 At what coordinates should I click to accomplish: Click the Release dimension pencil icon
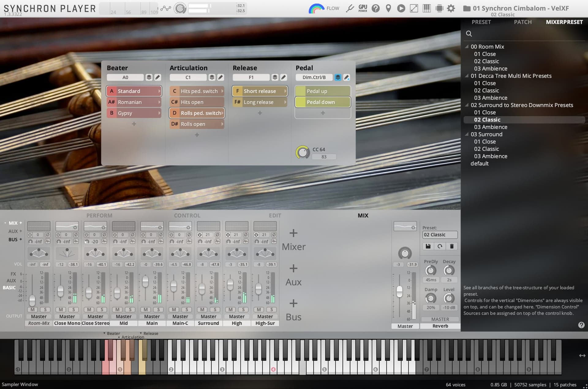[284, 77]
